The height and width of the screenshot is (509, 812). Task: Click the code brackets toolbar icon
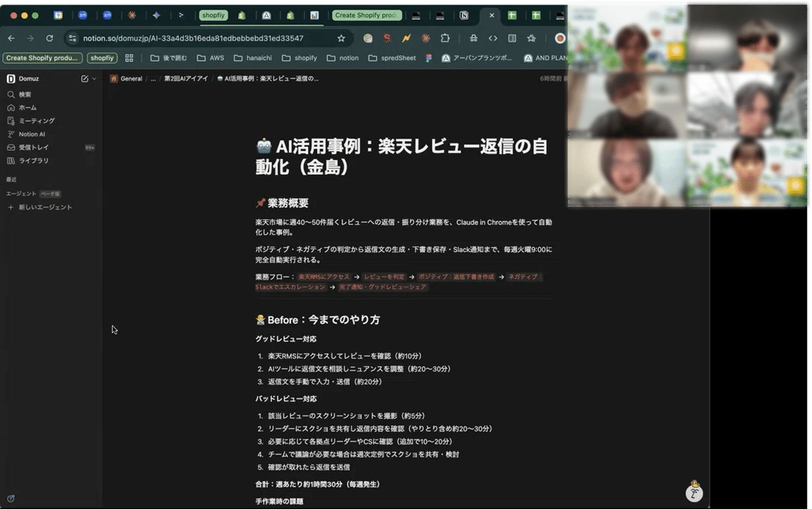[493, 38]
